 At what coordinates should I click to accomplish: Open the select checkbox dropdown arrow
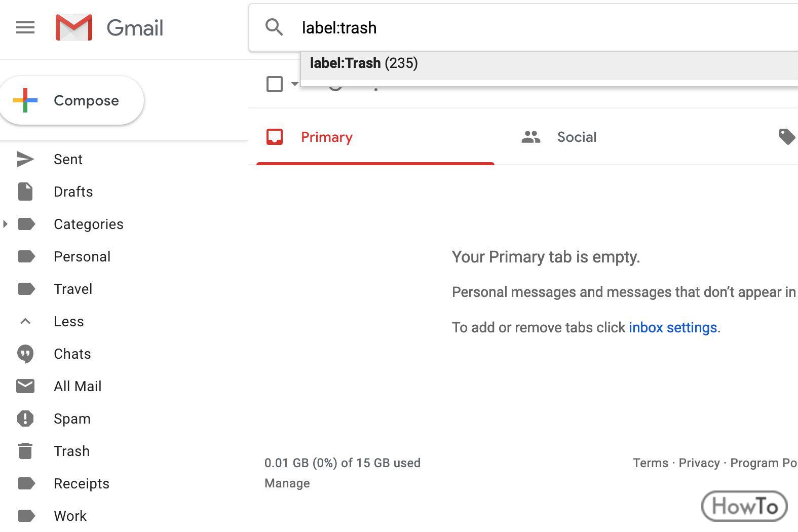point(294,84)
